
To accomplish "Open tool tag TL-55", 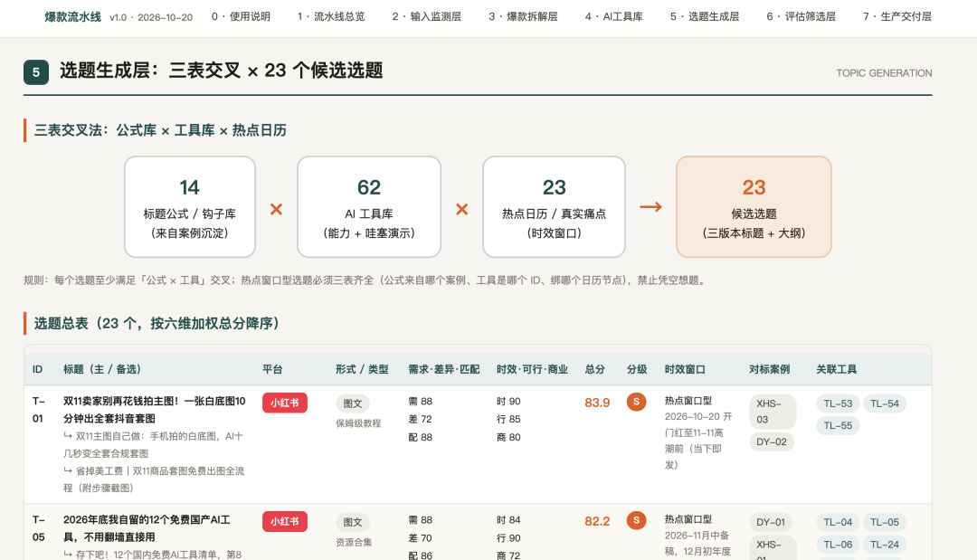I will 838,425.
